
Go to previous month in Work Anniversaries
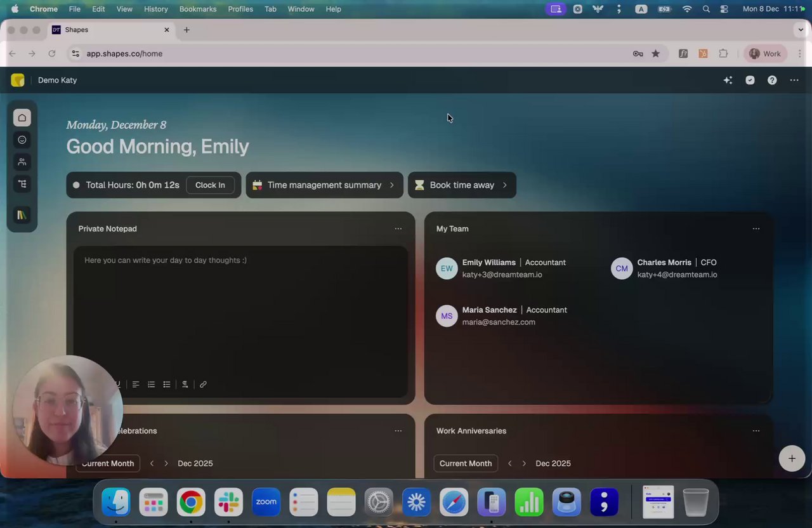509,463
